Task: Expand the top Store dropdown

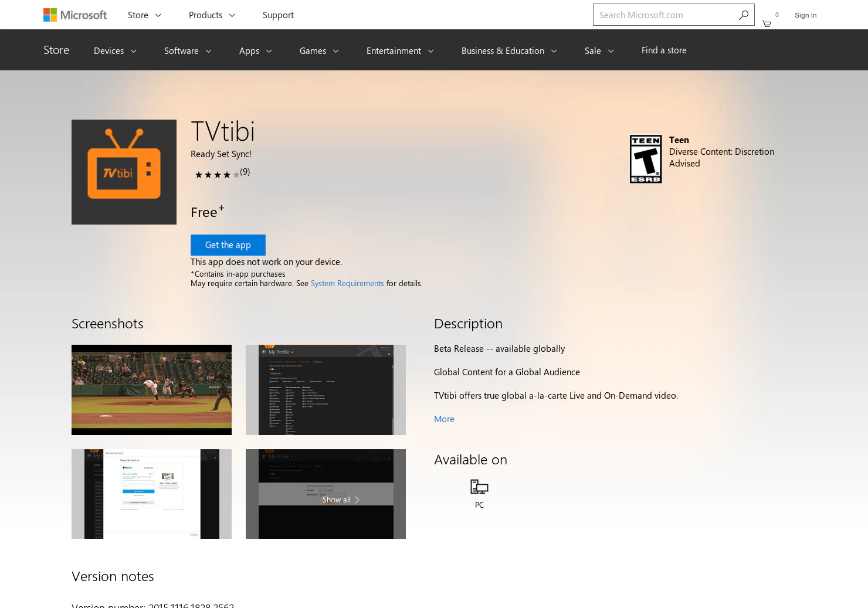Action: [x=144, y=15]
